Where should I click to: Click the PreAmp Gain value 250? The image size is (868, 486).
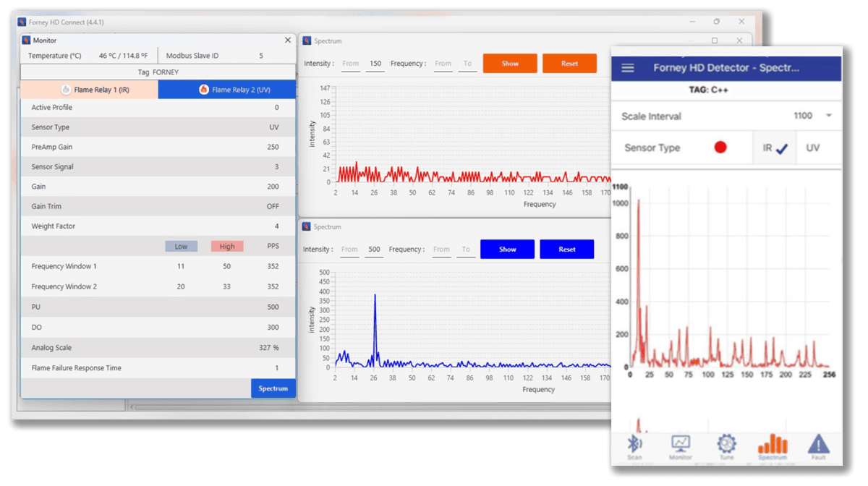point(273,147)
